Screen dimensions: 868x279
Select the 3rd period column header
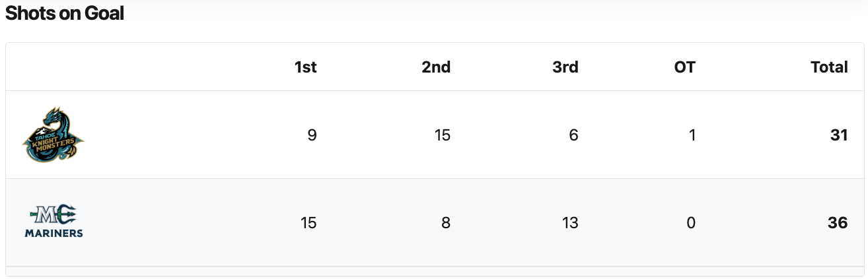[x=565, y=67]
